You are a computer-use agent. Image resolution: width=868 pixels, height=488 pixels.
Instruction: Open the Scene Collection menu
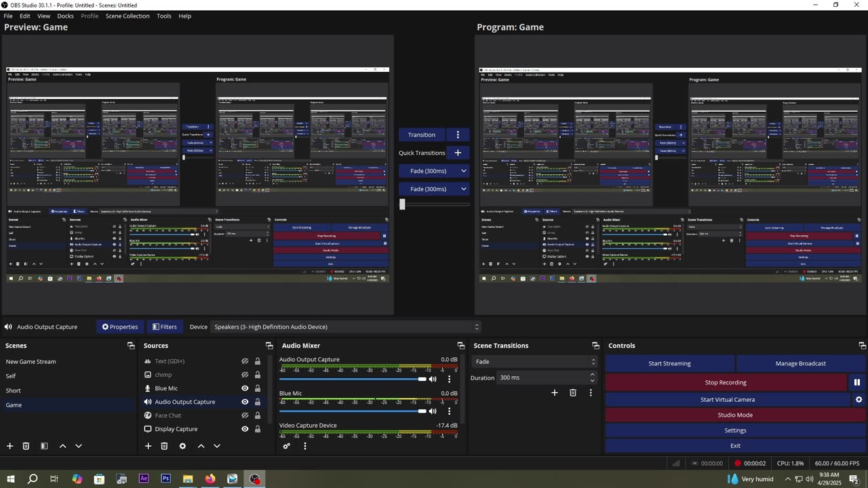coord(127,16)
